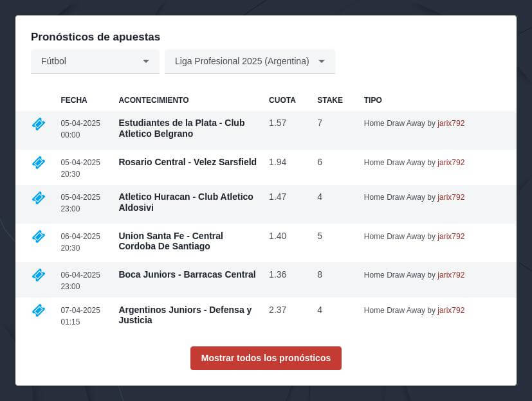532x401 pixels.
Task: Open jarix792 link in Atletico Huracan row
Action: coord(451,197)
